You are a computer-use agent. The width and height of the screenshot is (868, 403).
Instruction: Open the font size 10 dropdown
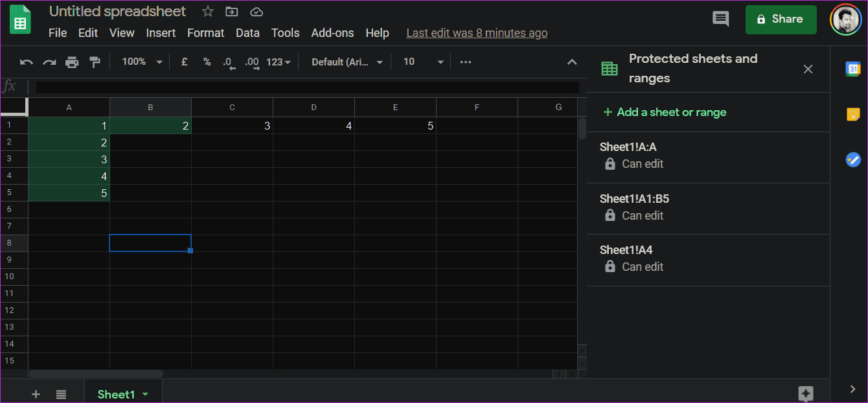(424, 62)
